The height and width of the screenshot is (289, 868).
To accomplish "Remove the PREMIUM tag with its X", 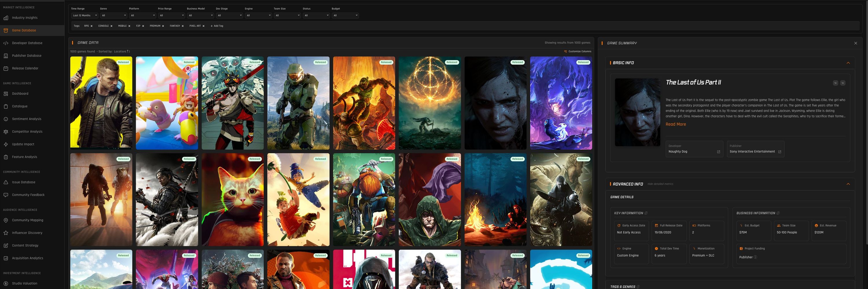I will pos(163,26).
